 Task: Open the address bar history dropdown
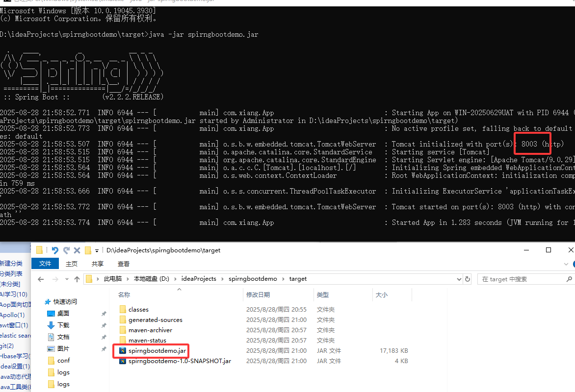point(459,279)
